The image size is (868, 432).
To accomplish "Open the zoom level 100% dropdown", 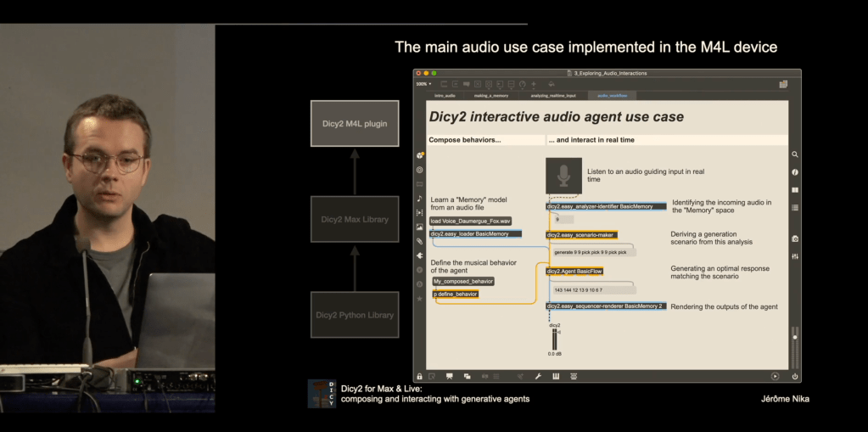I will pyautogui.click(x=423, y=84).
